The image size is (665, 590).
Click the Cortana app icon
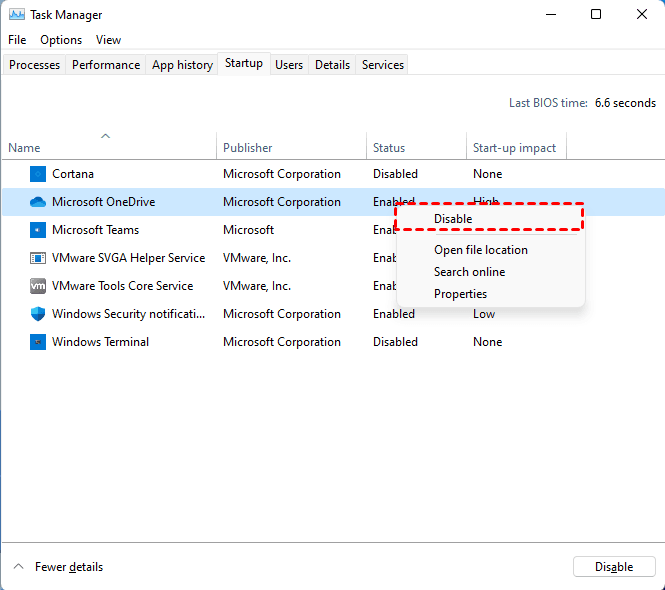point(38,174)
